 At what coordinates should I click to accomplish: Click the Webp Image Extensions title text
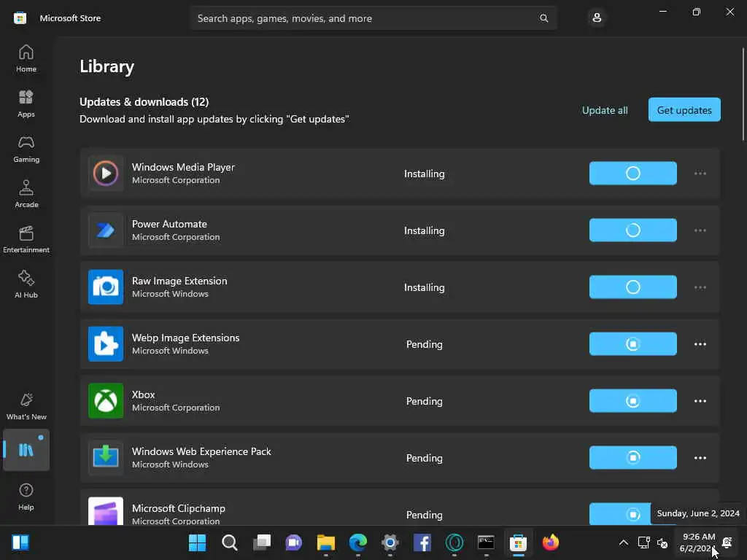[185, 338]
